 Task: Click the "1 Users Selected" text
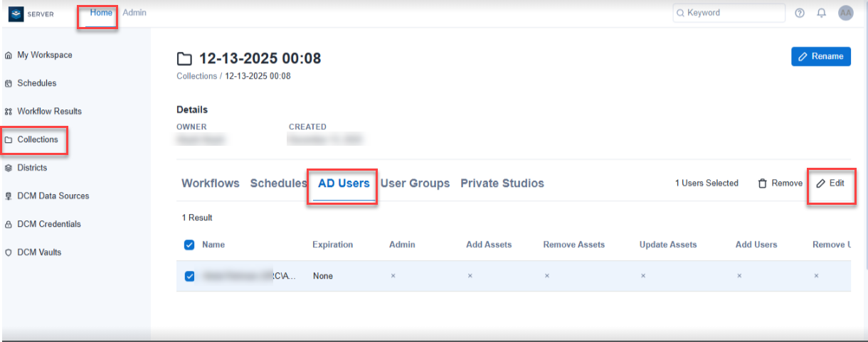pyautogui.click(x=706, y=183)
